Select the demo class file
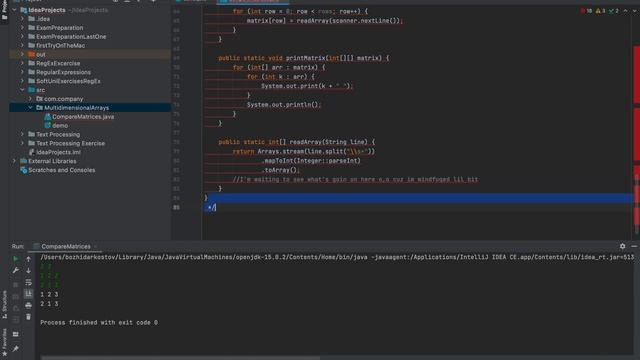Screen dimensions: 640x360 click(60, 126)
